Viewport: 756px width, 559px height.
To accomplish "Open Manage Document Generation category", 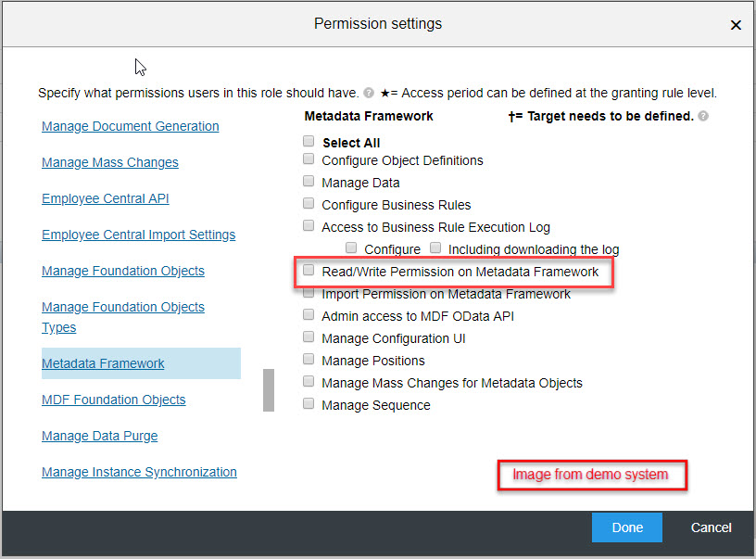I will [131, 126].
